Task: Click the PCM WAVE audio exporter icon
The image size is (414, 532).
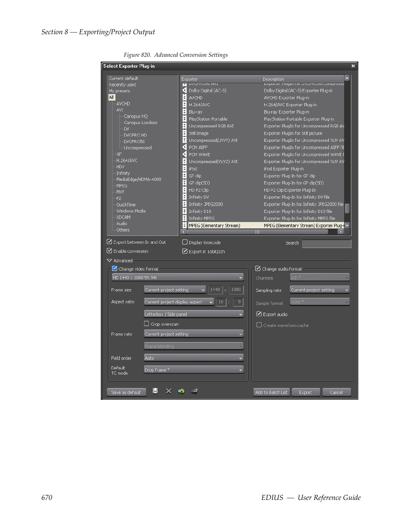Action: (184, 154)
